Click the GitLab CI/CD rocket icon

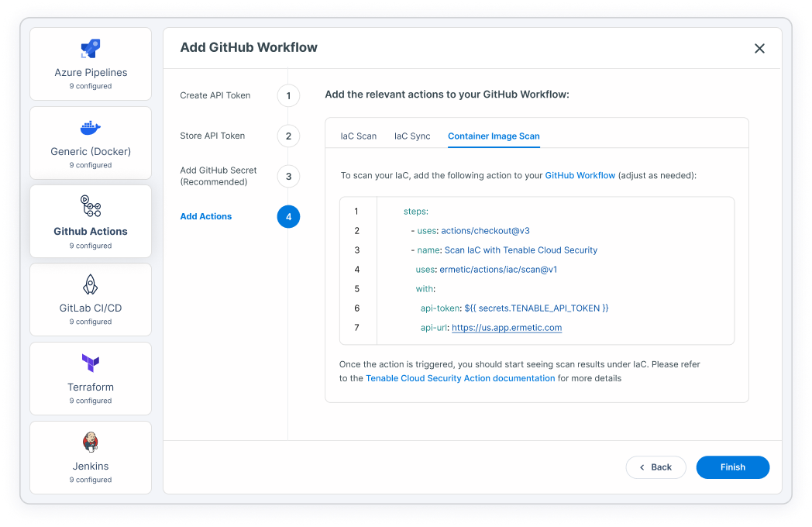[x=91, y=284]
